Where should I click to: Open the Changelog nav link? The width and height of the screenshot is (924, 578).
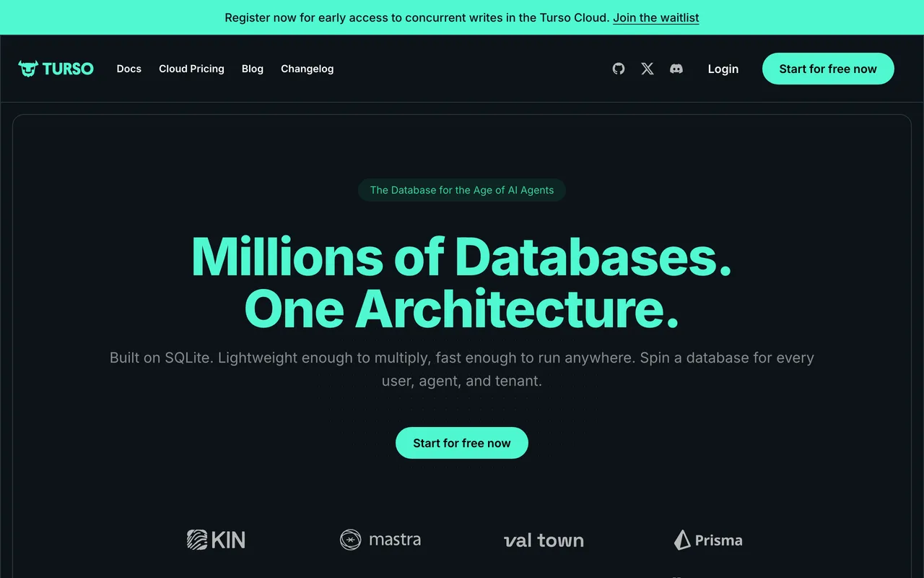click(x=308, y=69)
